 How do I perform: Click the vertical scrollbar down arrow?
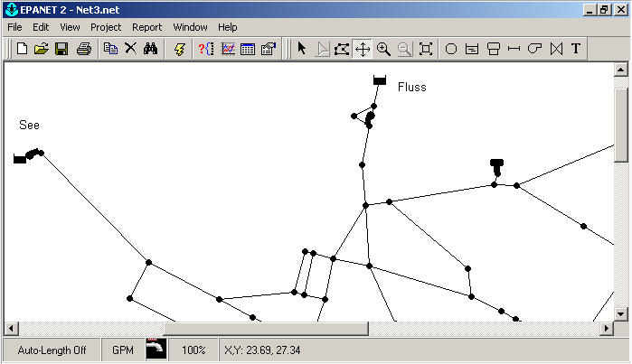tap(620, 314)
